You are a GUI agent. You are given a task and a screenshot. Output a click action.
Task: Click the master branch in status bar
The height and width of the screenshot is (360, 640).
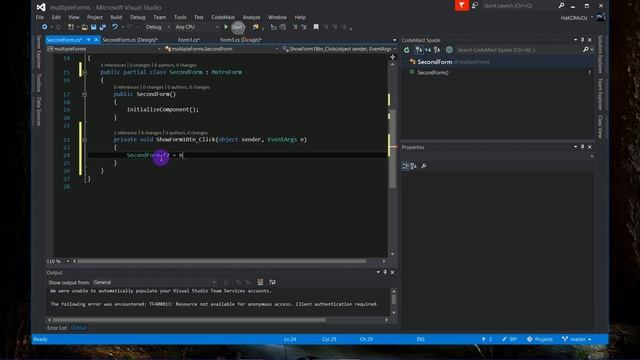pos(576,339)
